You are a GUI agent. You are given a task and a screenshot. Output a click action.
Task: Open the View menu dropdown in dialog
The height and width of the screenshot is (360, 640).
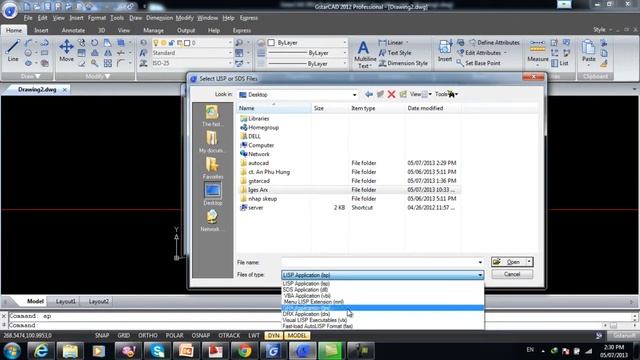[x=421, y=94]
